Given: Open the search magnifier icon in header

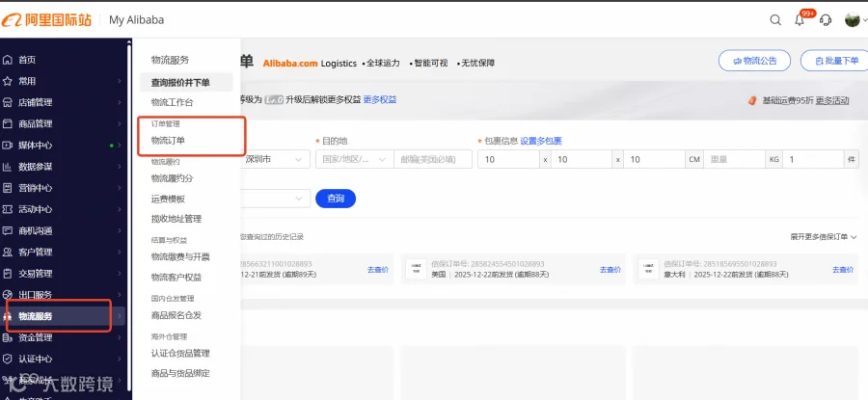Looking at the screenshot, I should coord(775,20).
